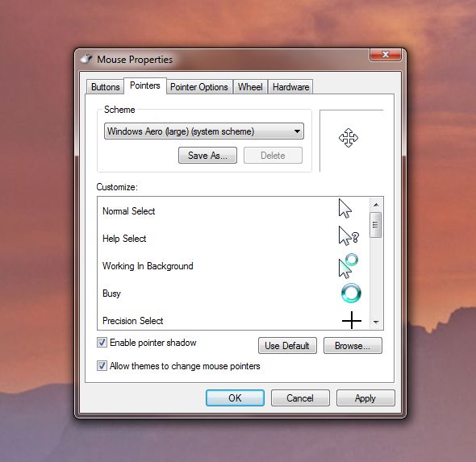Toggle Allow themes to change mouse pointers

point(102,365)
